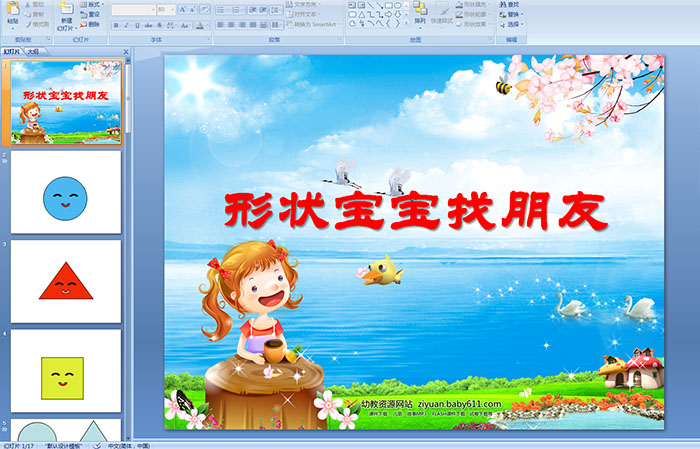Toggle Italic formatting
Screen dimensions: 700x449
point(126,25)
